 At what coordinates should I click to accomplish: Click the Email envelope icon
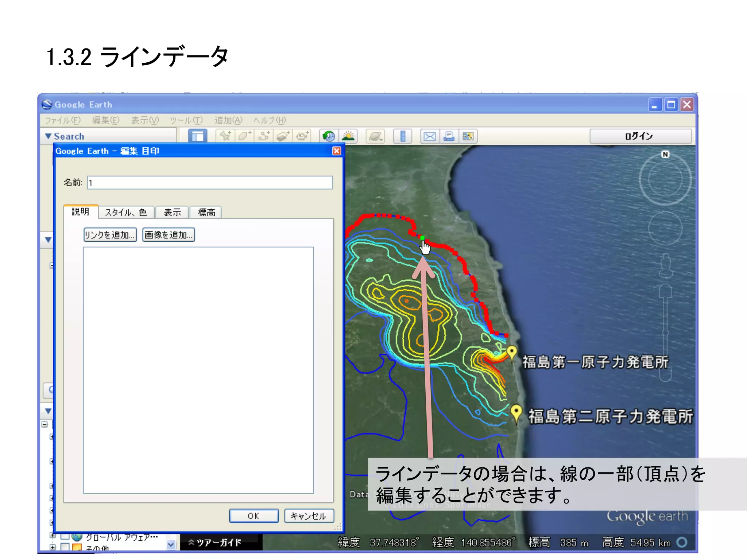click(x=430, y=136)
